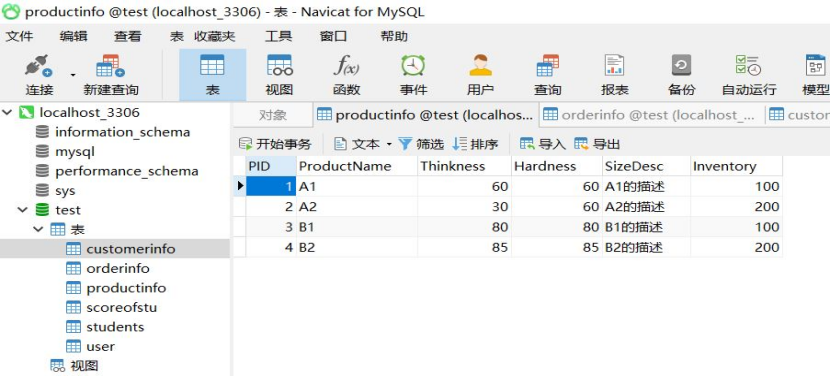
Task: Select the 表 tables toolbar button
Action: pyautogui.click(x=213, y=75)
